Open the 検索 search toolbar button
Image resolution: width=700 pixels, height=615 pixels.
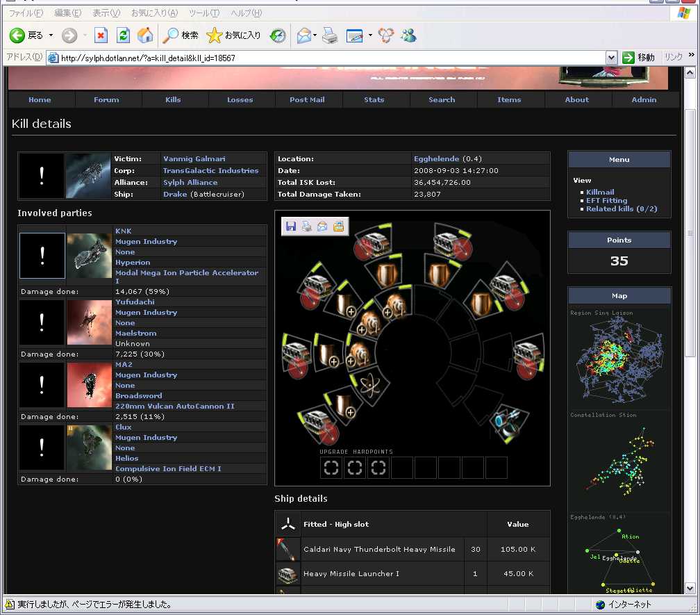[181, 35]
